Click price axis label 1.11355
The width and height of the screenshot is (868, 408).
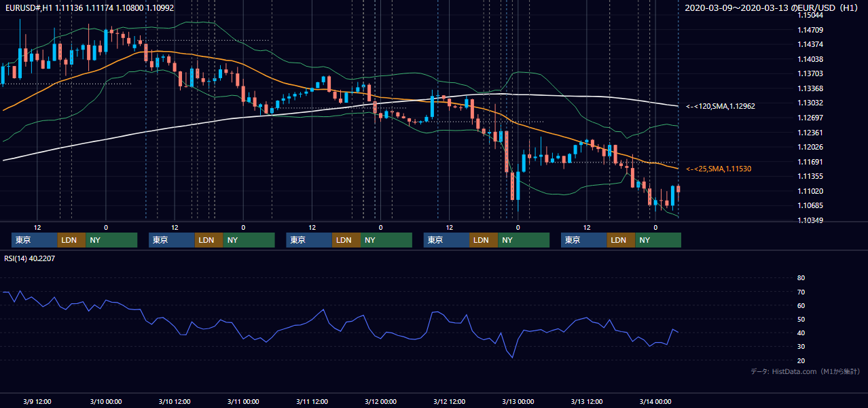coord(810,176)
